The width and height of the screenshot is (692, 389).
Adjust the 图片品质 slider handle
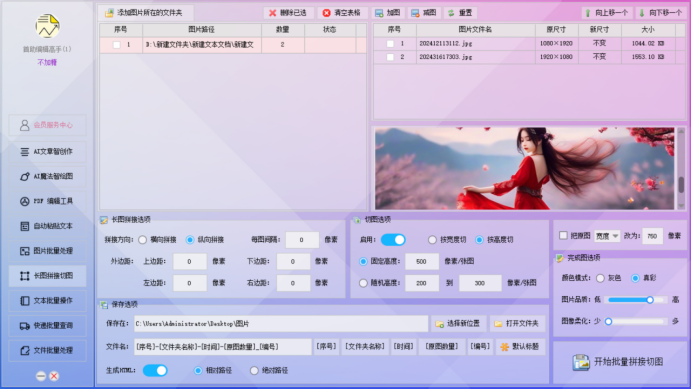[650, 300]
